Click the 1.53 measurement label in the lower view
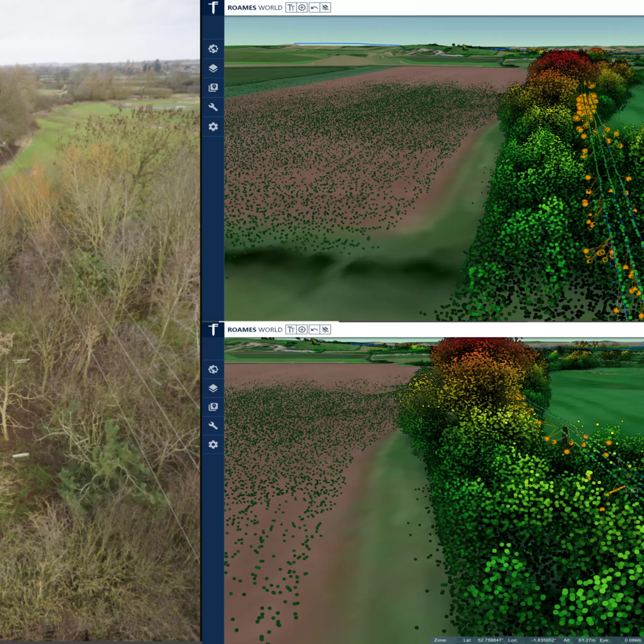The width and height of the screenshot is (644, 644). 631,490
